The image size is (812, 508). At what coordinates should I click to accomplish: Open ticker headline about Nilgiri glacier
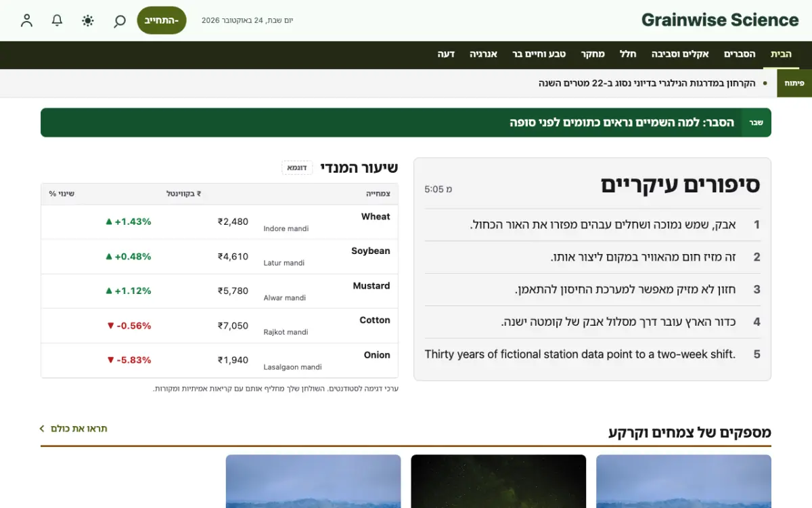tap(647, 83)
